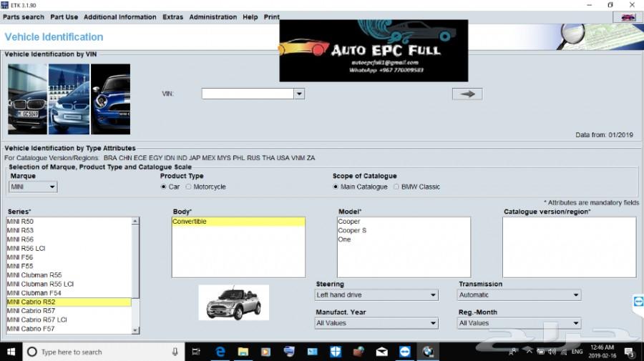The width and height of the screenshot is (644, 361).
Task: Open the Additional Information menu
Action: click(120, 17)
